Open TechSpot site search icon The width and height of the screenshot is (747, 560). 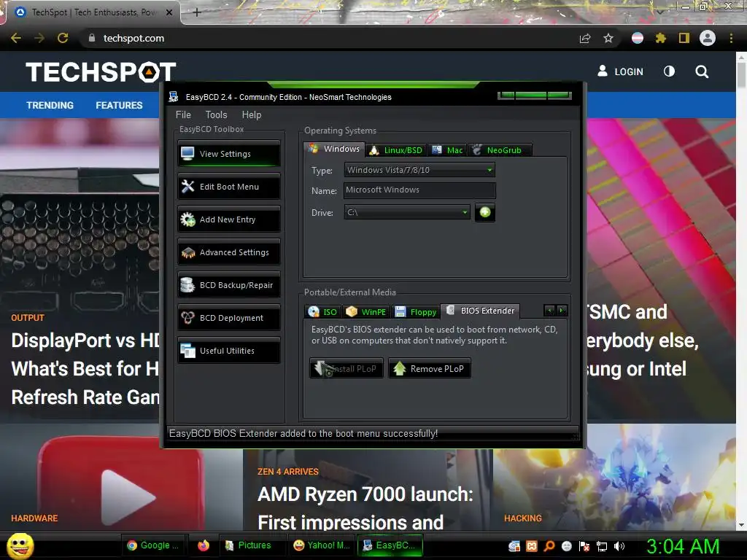(x=702, y=72)
